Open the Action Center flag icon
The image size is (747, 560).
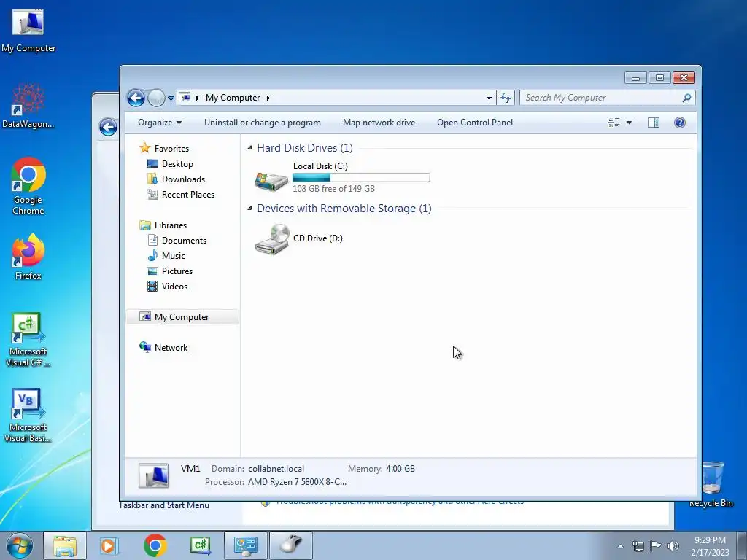tap(655, 546)
